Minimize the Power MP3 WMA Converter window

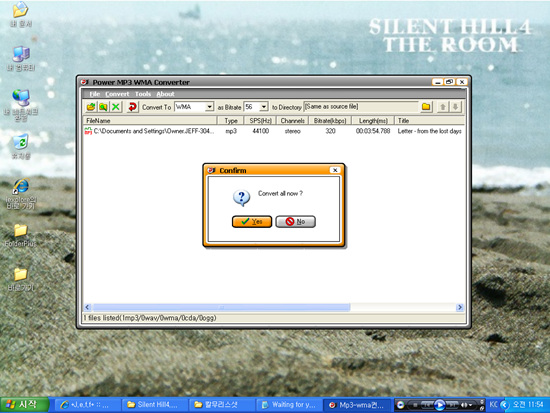point(437,82)
